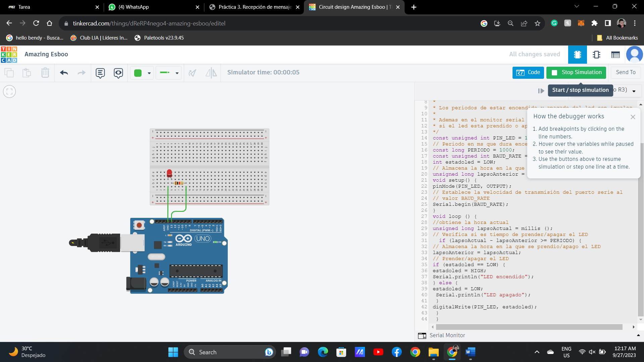Click the zoom to fit icon
The height and width of the screenshot is (362, 644).
point(9,91)
